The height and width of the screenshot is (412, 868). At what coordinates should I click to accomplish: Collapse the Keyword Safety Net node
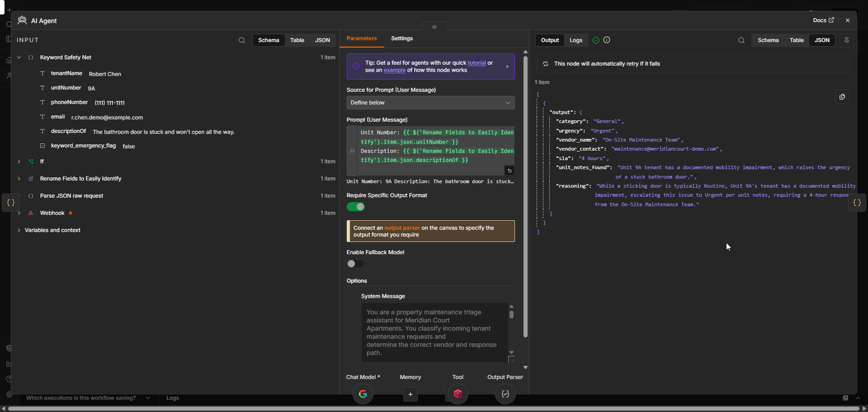[19, 57]
